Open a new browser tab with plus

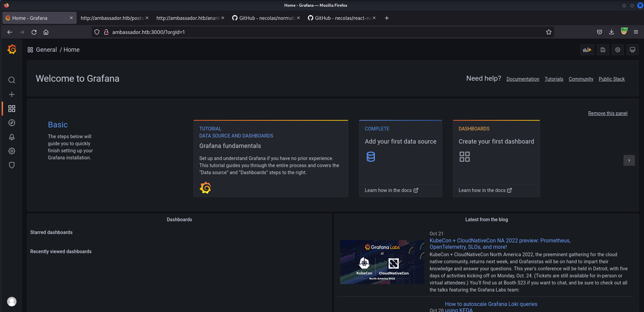click(387, 18)
